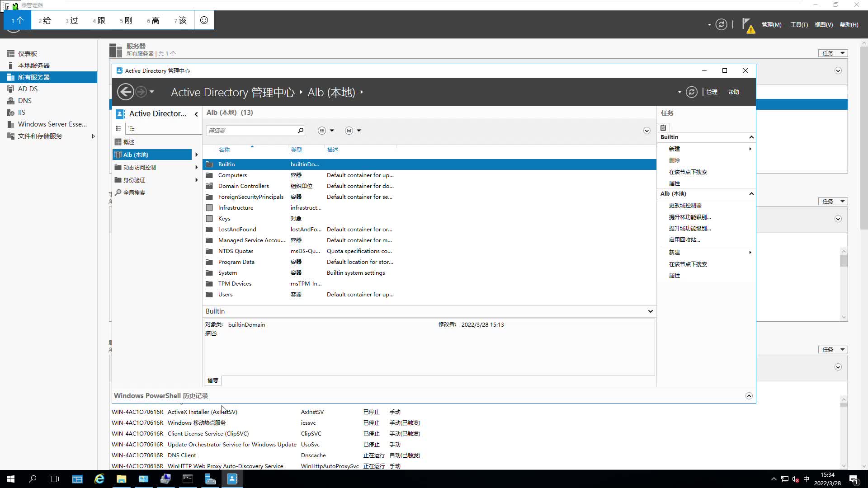This screenshot has height=488, width=868.
Task: Collapse the Builtin tasks section
Action: pos(751,137)
